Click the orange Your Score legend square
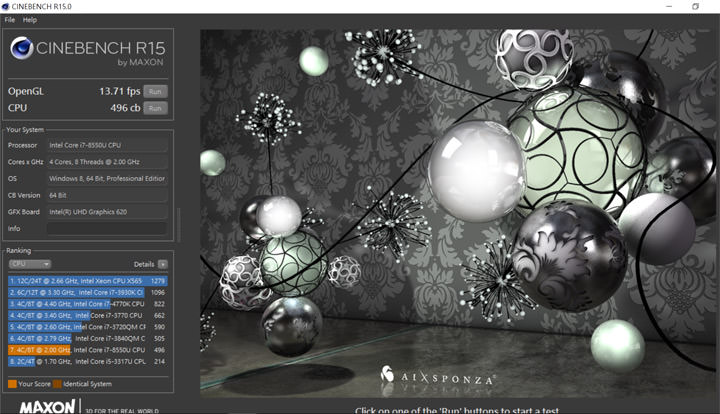720x414 pixels. click(x=12, y=383)
